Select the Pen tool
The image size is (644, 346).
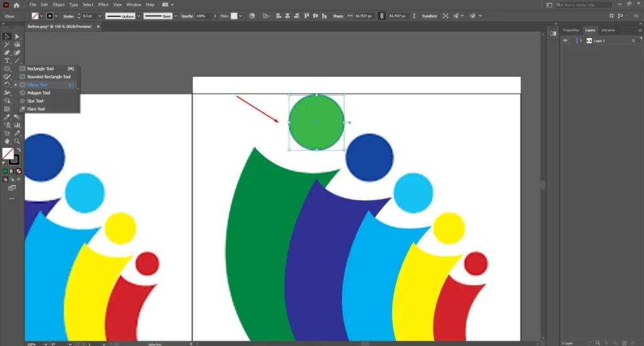point(7,53)
